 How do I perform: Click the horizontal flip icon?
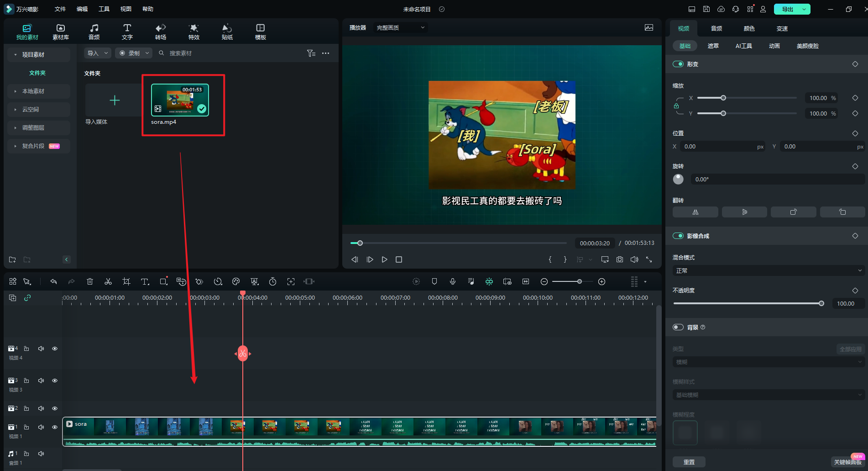click(x=695, y=212)
